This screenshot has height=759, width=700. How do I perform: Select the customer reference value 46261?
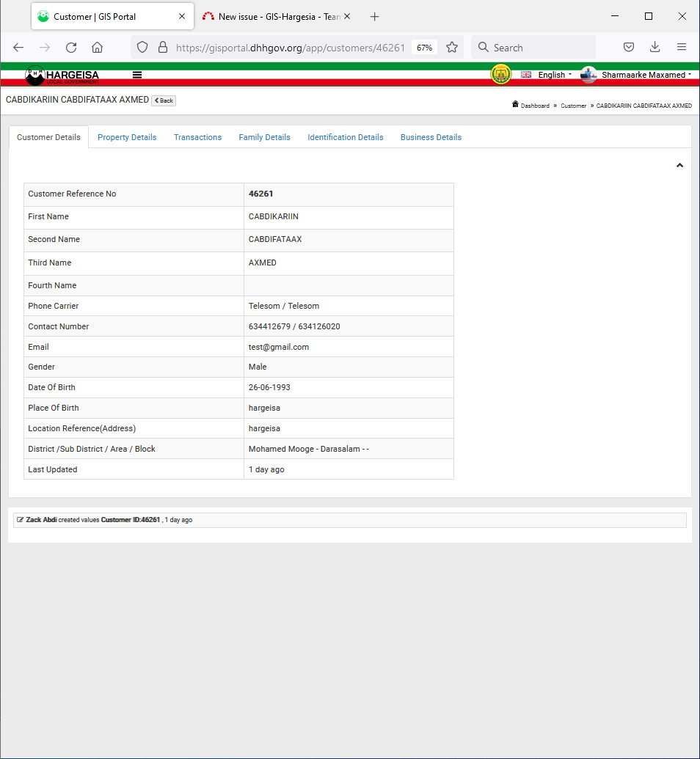pos(260,194)
